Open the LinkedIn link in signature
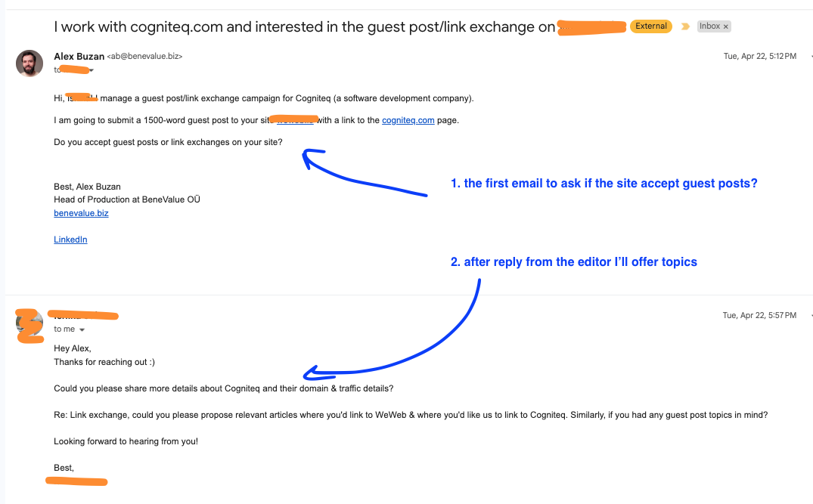The height and width of the screenshot is (504, 813). pyautogui.click(x=70, y=240)
